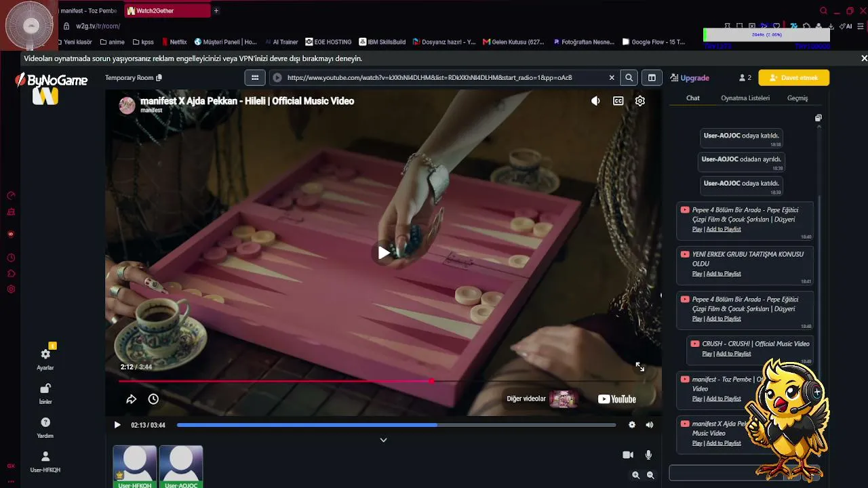Enter fullscreen with the expand arrows

[640, 367]
